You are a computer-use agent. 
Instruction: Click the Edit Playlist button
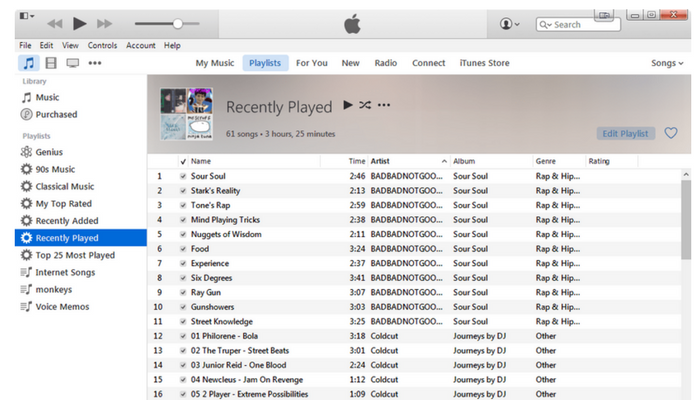coord(625,133)
